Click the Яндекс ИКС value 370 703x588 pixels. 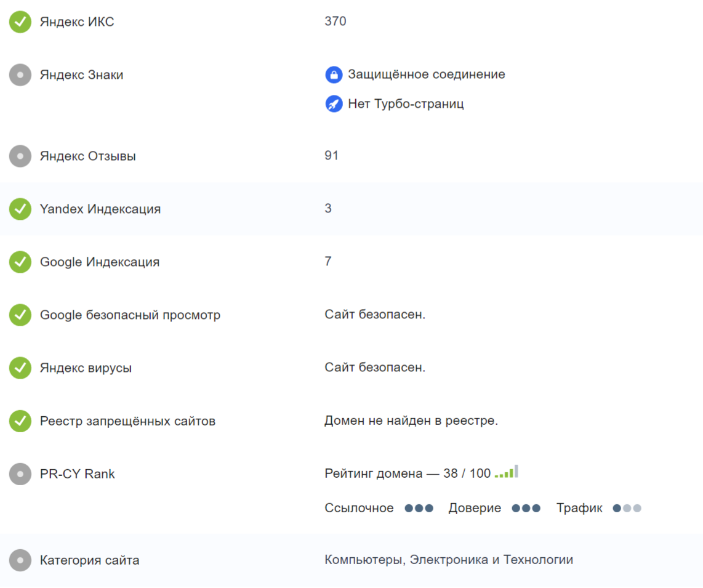click(x=335, y=21)
